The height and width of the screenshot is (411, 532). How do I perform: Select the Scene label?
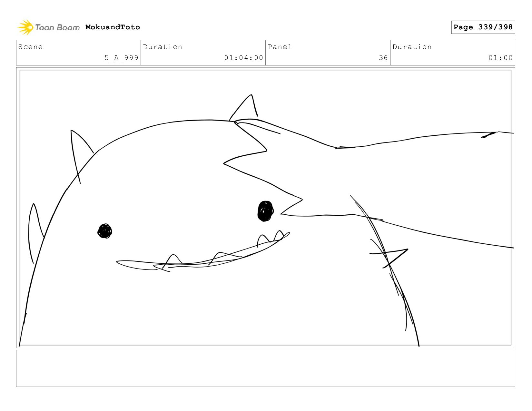pyautogui.click(x=30, y=47)
